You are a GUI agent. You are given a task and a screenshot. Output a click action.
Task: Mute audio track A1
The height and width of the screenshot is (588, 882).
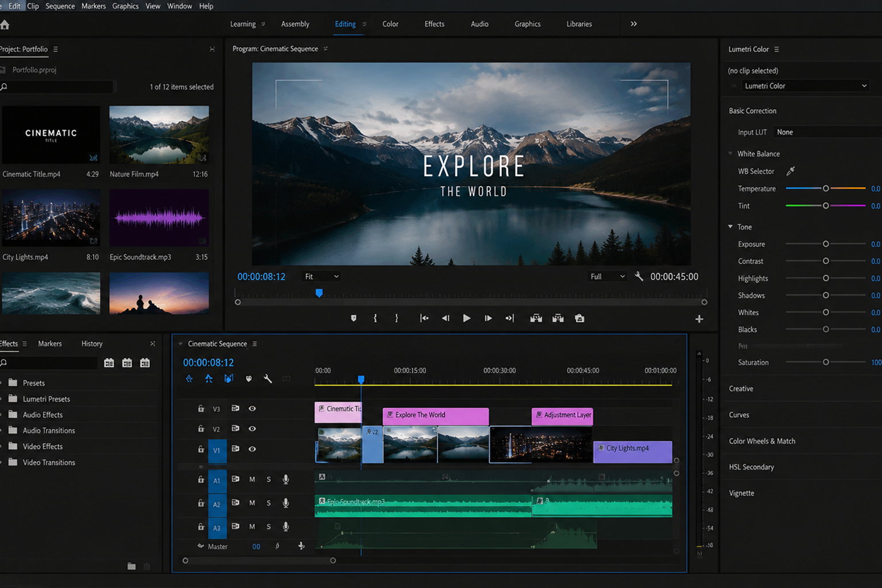pos(252,479)
